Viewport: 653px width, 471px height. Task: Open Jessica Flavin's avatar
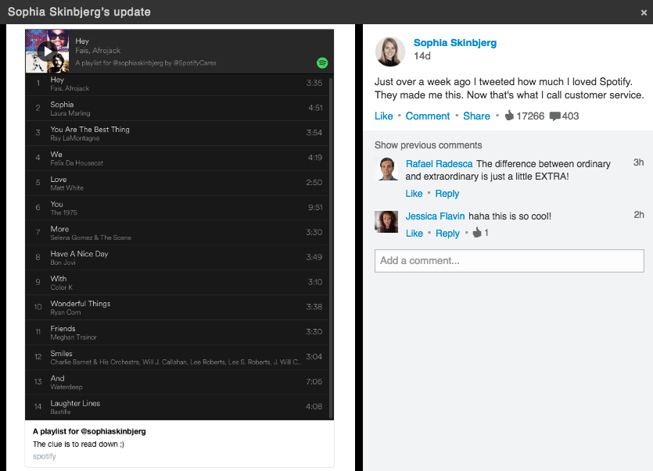click(x=387, y=221)
